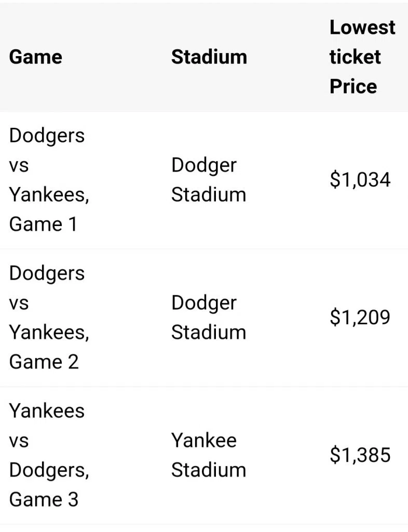Screen dimensions: 408x532
Task: Click the Lowest ticket Price header
Action: (362, 57)
